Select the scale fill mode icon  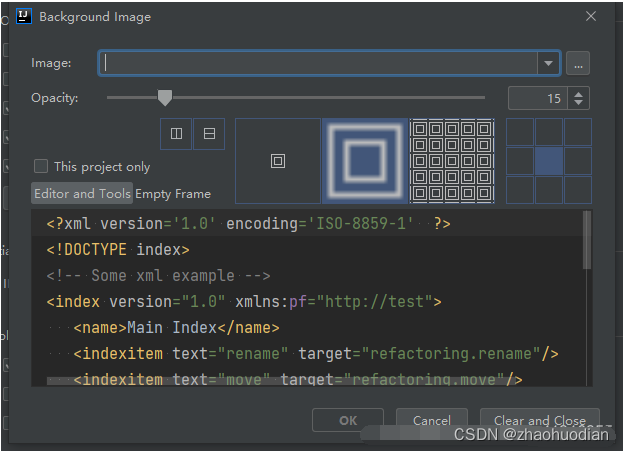(x=365, y=161)
